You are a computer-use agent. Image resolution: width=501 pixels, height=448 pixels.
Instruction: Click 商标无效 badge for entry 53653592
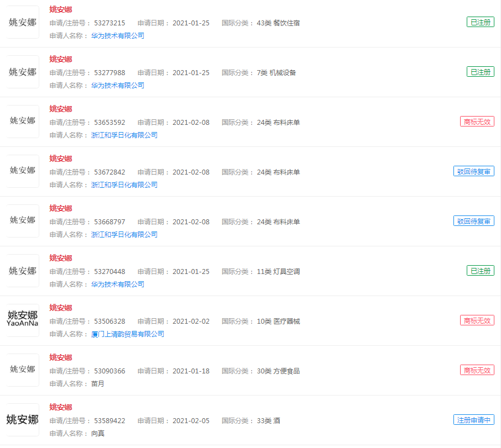477,122
